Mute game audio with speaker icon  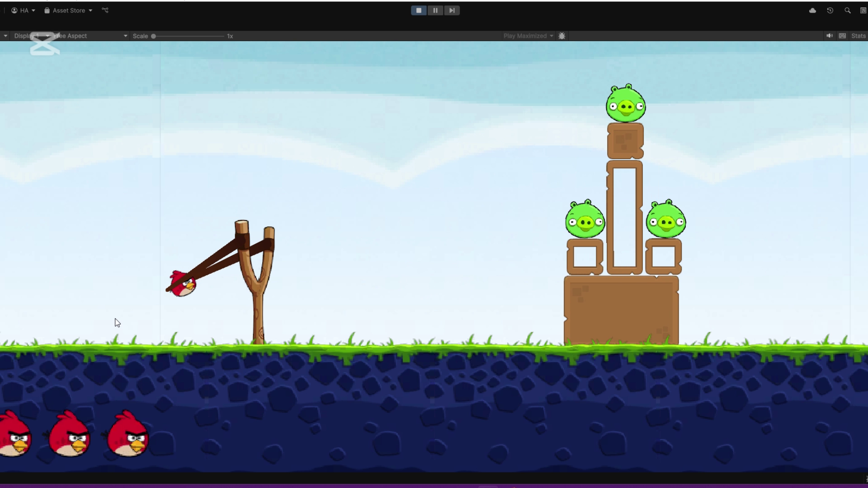pos(830,36)
